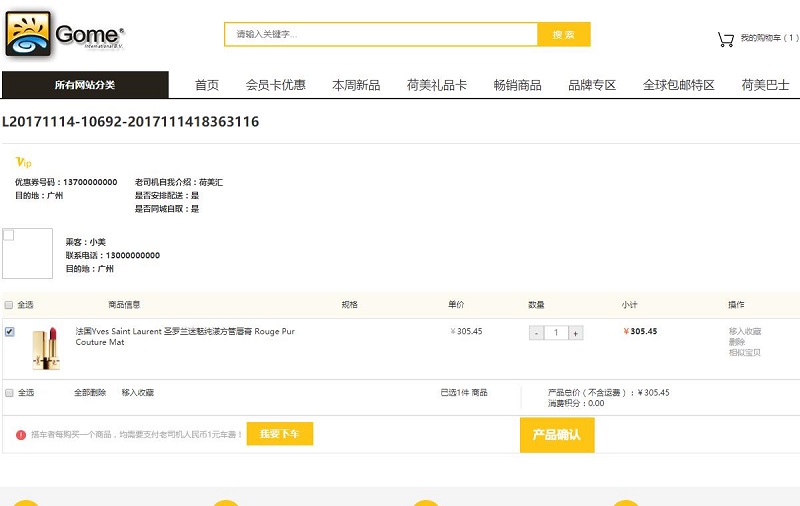Open 我的购物车 cart link
This screenshot has width=800, height=506.
(x=769, y=38)
